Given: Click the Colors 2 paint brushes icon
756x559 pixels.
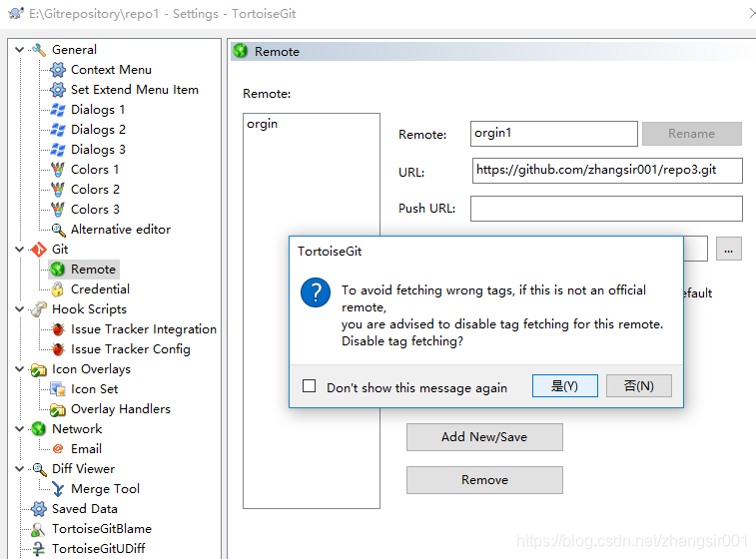Looking at the screenshot, I should [x=58, y=190].
